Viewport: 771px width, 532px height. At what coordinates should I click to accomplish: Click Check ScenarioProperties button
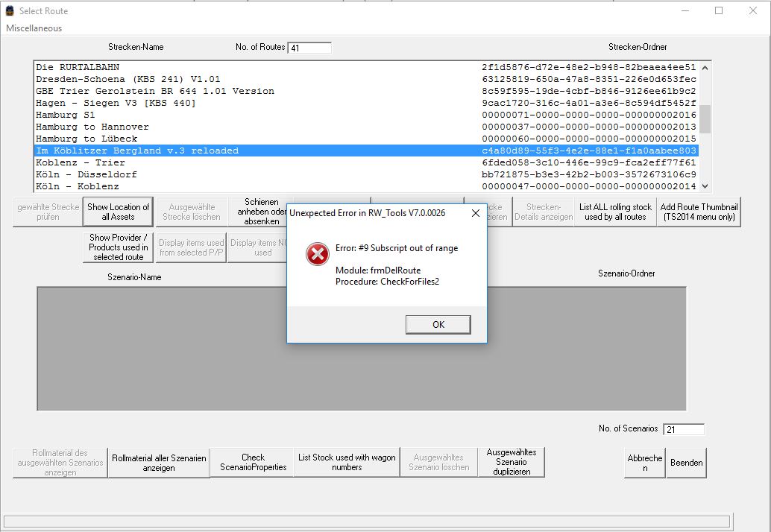point(253,462)
